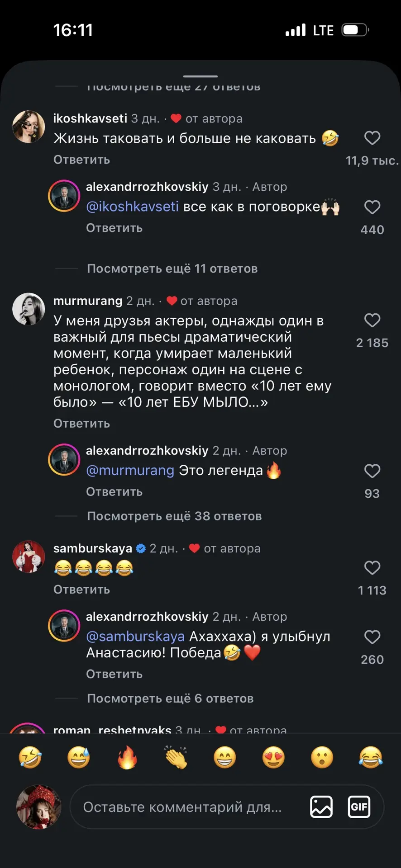Image resolution: width=401 pixels, height=868 pixels.
Task: Like murmurang's comment heart
Action: [372, 320]
